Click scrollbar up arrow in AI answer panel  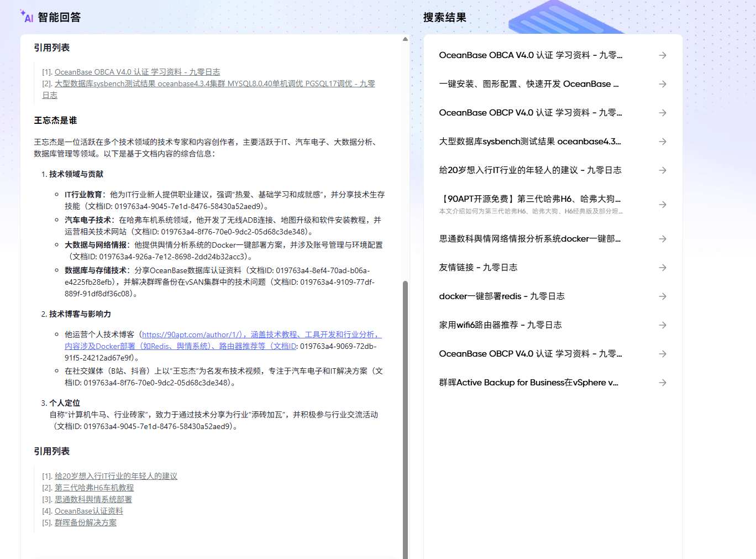(x=405, y=39)
